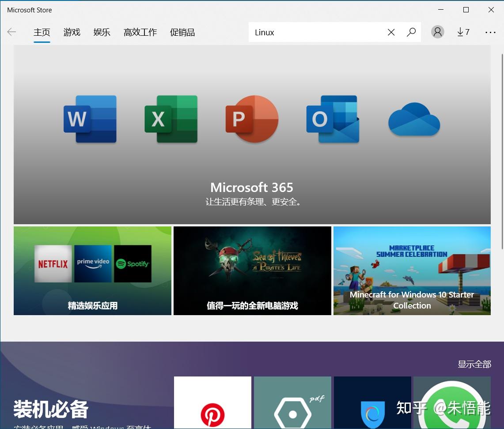
Task: Close the Microsoft Store window
Action: (x=491, y=10)
